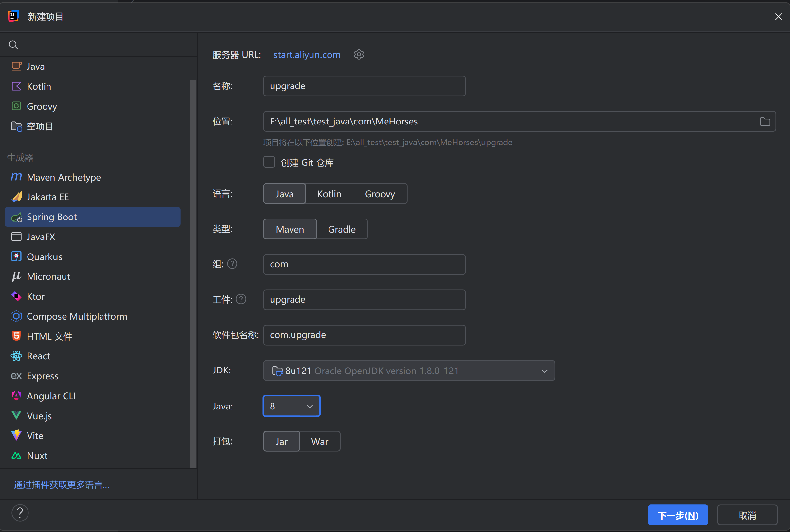The width and height of the screenshot is (790, 532).
Task: Open folder browser for project location
Action: click(x=764, y=122)
